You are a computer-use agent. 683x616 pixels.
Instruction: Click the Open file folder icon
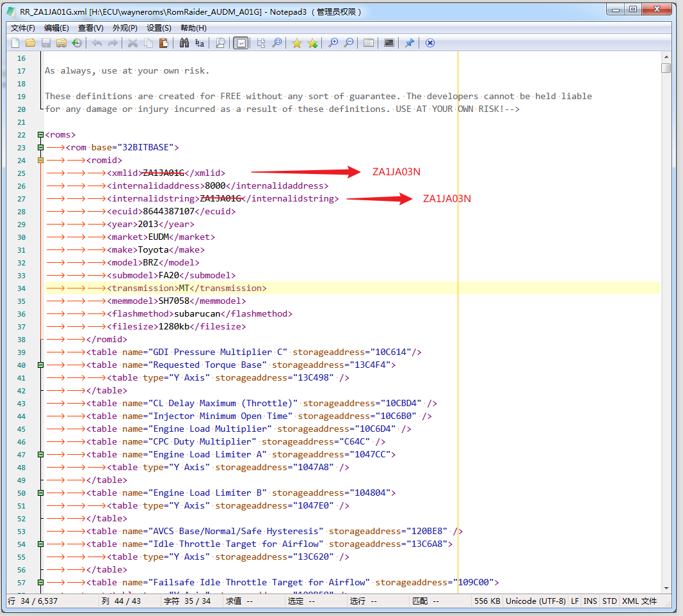pos(30,43)
